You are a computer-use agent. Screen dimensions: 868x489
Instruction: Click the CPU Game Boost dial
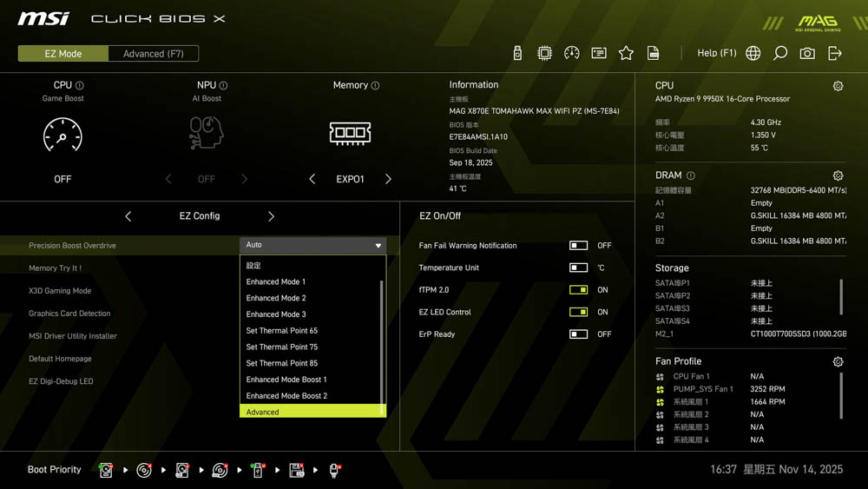tap(62, 135)
